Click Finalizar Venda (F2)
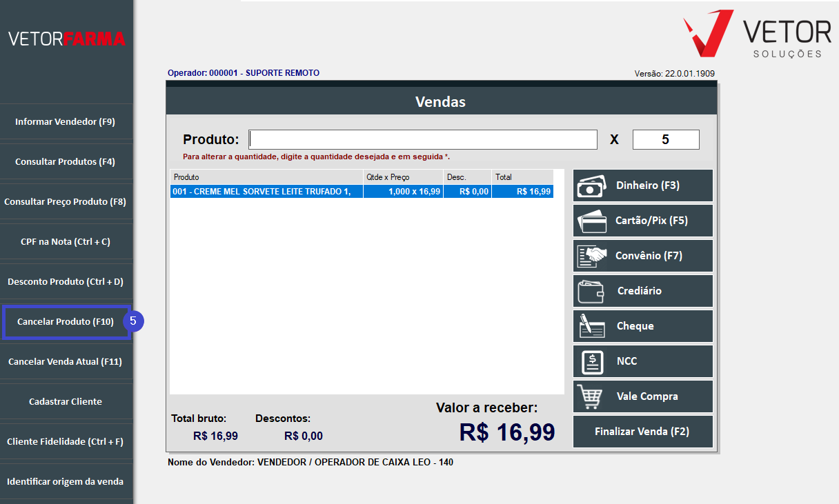839x504 pixels. (x=643, y=432)
